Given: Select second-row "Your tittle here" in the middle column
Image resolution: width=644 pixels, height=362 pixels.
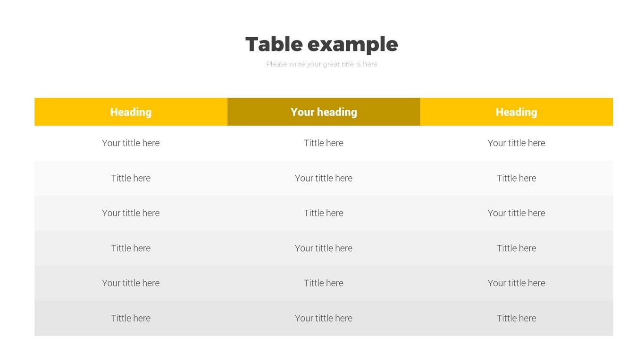Looking at the screenshot, I should 324,178.
